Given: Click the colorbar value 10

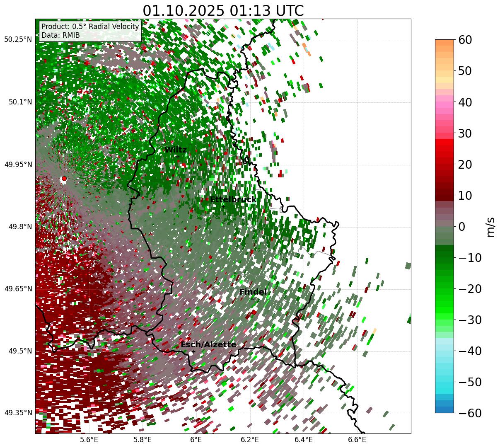Looking at the screenshot, I should pos(465,195).
